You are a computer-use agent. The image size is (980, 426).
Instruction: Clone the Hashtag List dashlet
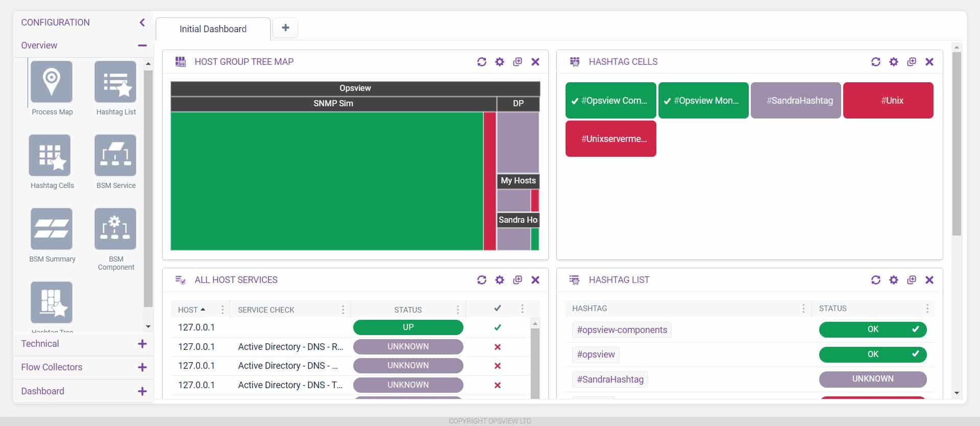click(912, 280)
